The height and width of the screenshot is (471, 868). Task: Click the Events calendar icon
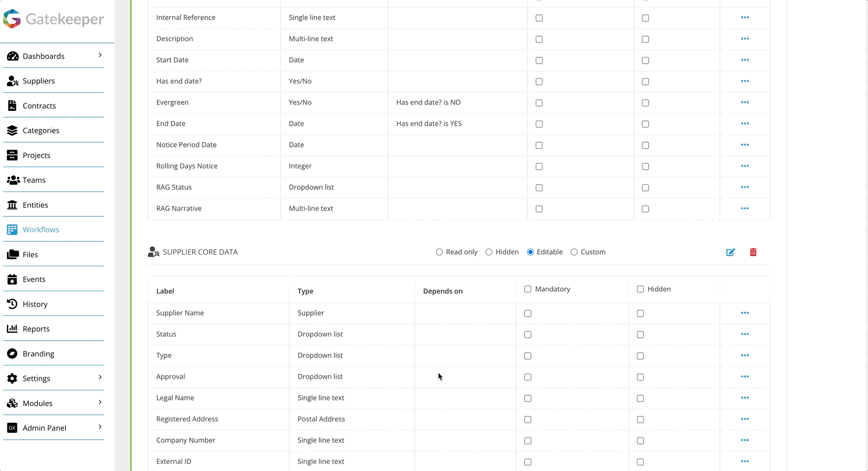click(x=12, y=279)
